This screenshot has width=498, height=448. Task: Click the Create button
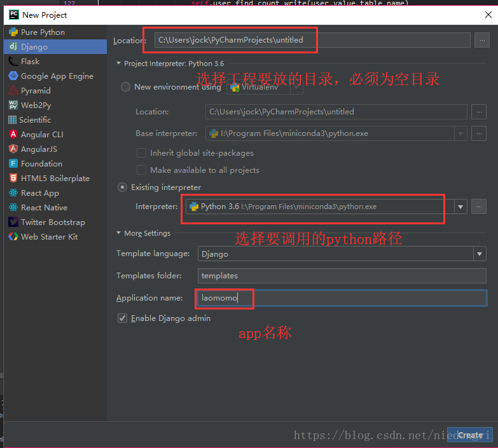click(470, 435)
